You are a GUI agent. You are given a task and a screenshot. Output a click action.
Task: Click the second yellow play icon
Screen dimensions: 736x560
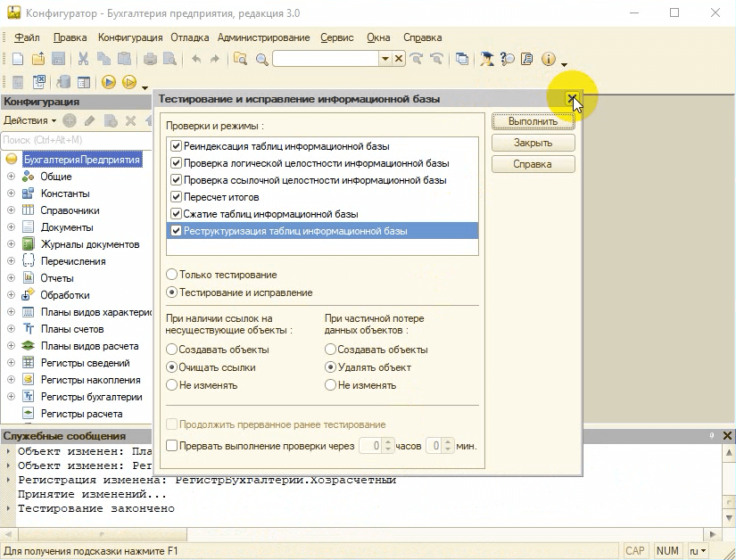point(129,83)
